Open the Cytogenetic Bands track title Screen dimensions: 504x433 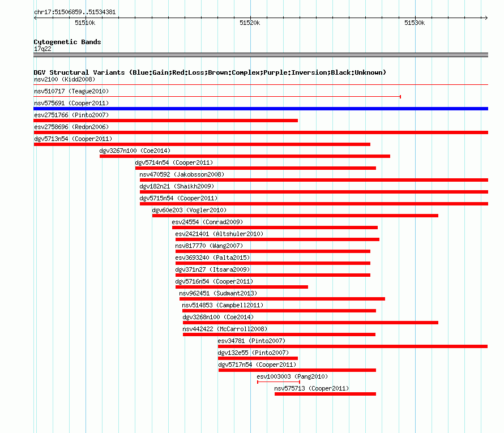click(x=67, y=42)
